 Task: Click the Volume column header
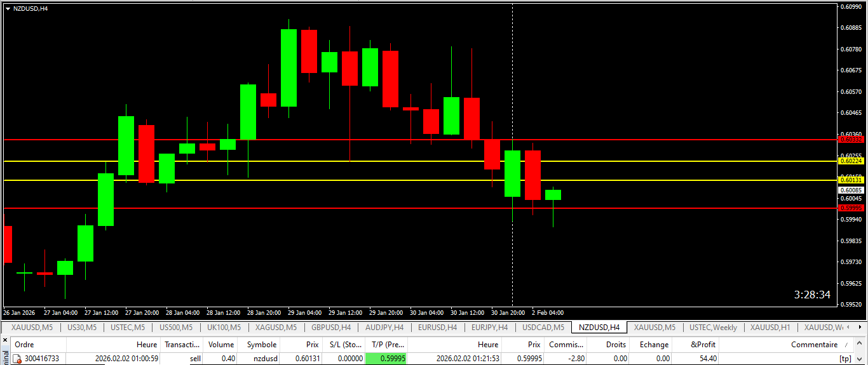point(222,345)
